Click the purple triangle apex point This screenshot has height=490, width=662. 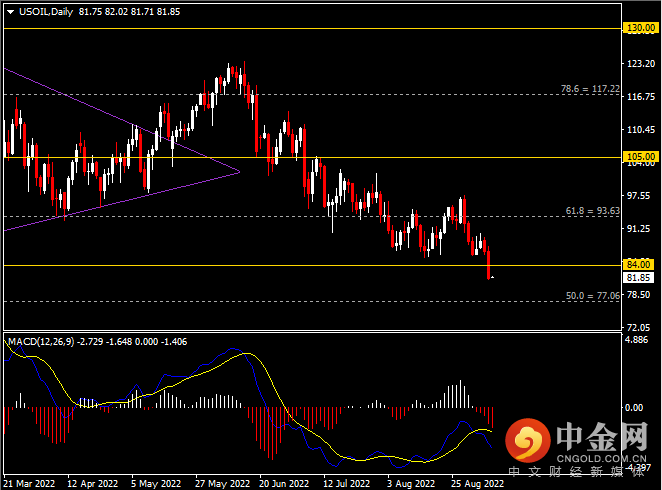[239, 172]
